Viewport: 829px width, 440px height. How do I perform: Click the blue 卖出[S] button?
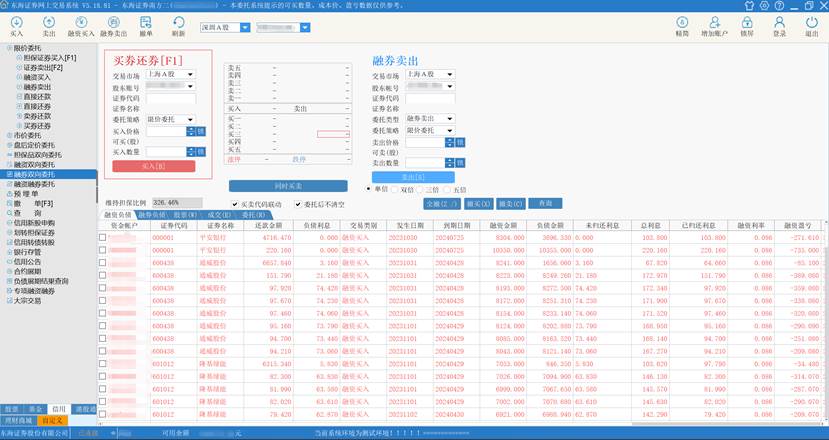[413, 177]
